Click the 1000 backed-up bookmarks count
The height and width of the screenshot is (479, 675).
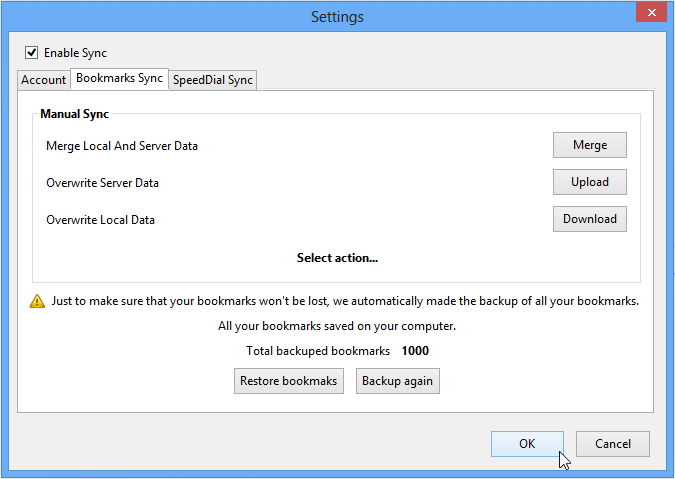click(x=415, y=351)
